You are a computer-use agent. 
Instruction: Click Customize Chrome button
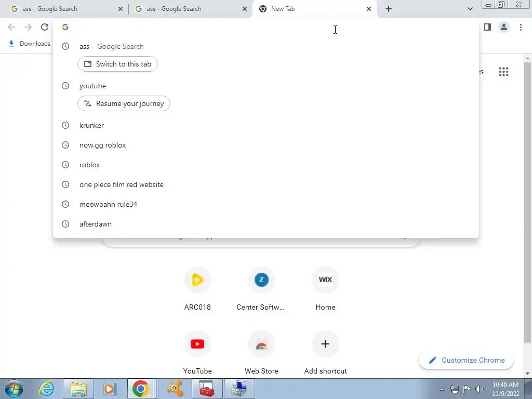(x=466, y=360)
